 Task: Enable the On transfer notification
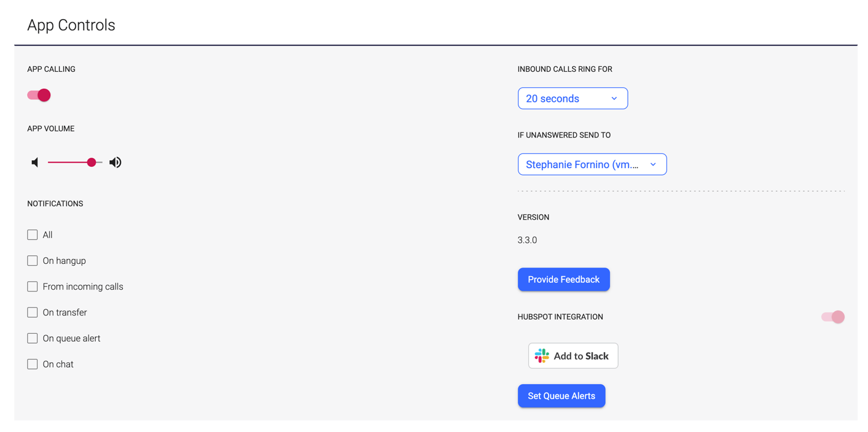click(32, 312)
